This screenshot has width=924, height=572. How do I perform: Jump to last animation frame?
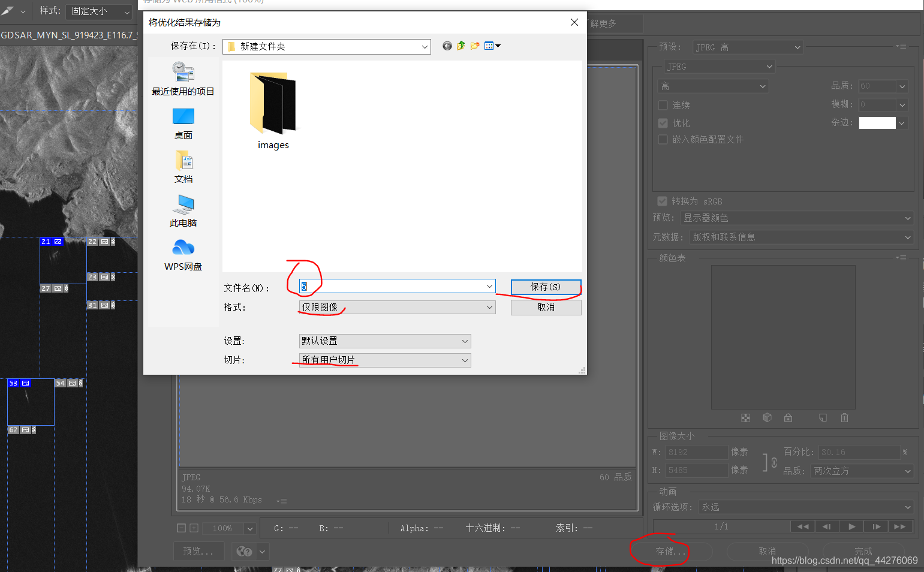tap(900, 526)
